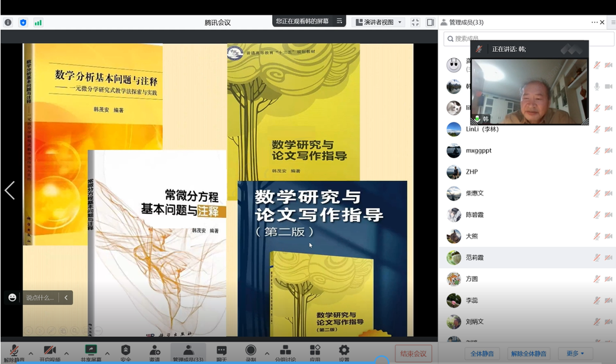616x364 pixels.
Task: Start recording with the 录制 icon
Action: tap(251, 351)
